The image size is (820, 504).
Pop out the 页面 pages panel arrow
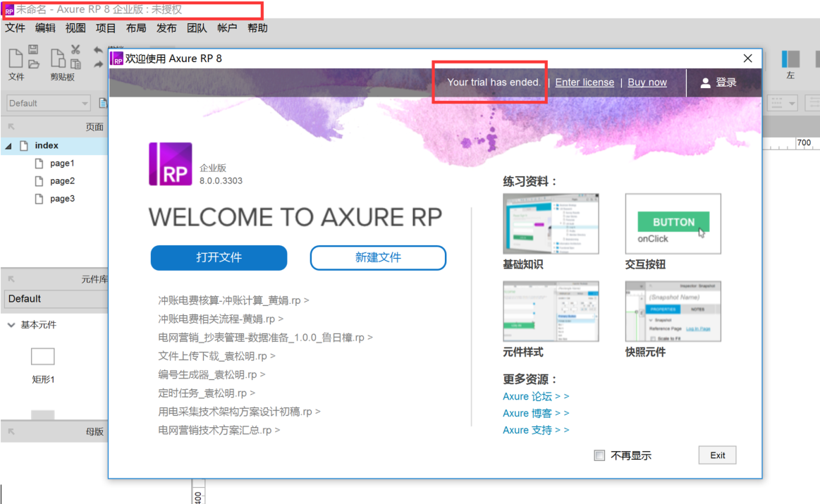click(x=11, y=126)
